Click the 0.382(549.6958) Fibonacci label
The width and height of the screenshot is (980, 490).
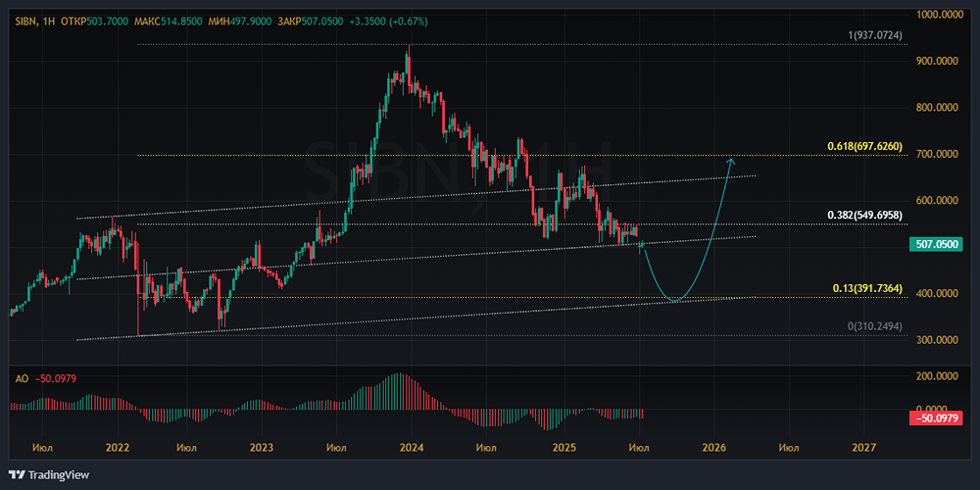click(x=865, y=215)
